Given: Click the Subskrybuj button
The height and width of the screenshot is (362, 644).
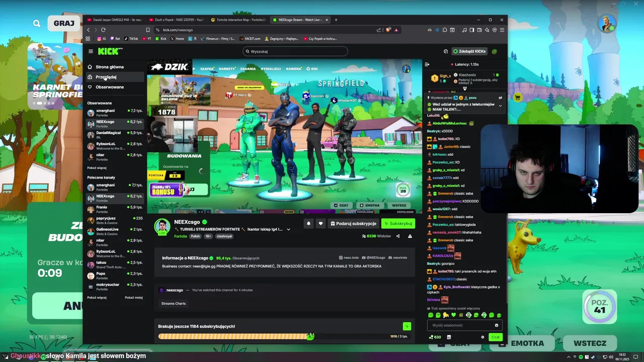Looking at the screenshot, I should (x=398, y=223).
